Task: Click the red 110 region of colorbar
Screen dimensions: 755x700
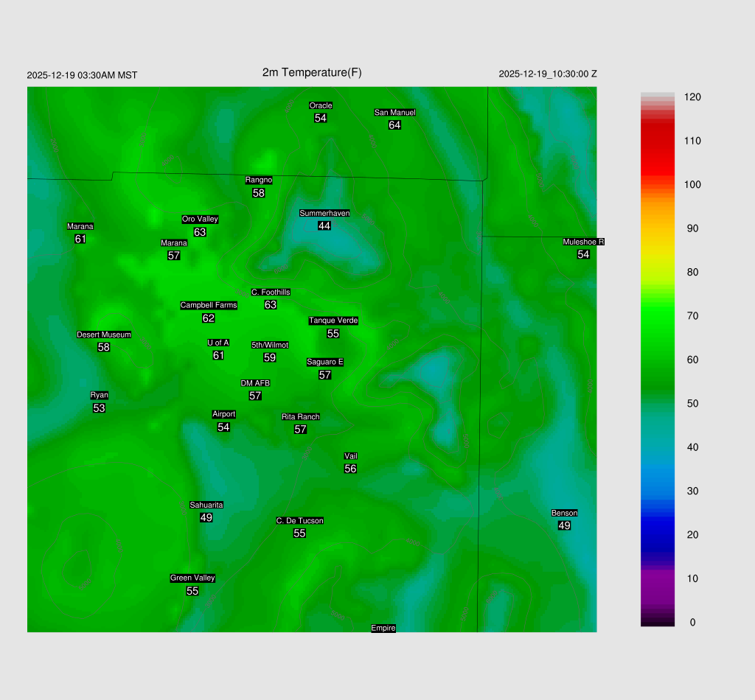Action: (657, 141)
